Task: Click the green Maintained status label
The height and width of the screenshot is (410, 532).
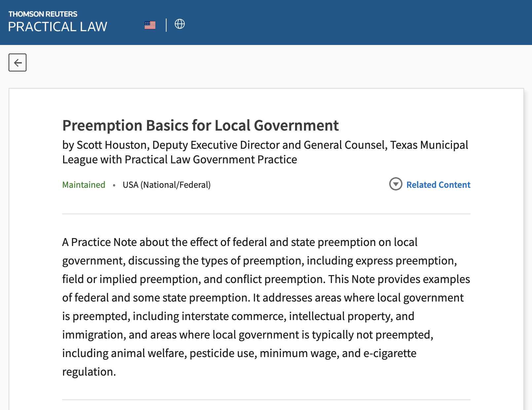Action: [x=84, y=185]
